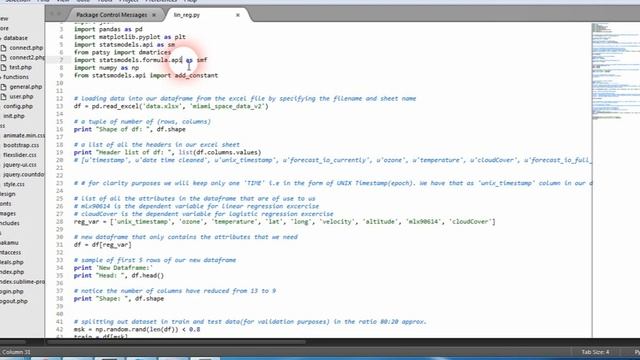Click the file icon beside test.php
The height and width of the screenshot is (360, 640).
[3, 67]
